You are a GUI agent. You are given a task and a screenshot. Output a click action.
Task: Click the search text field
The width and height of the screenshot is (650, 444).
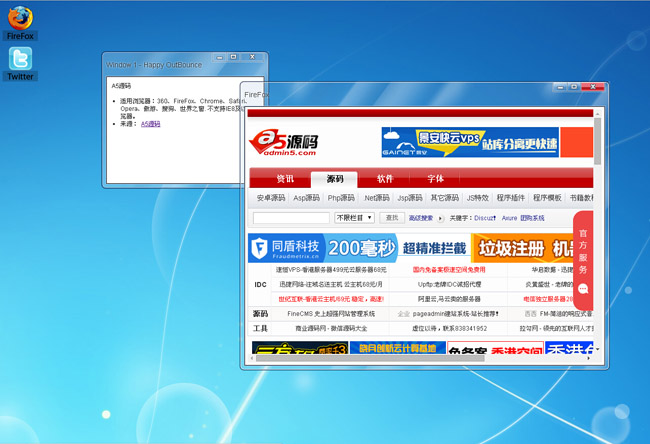(x=291, y=218)
